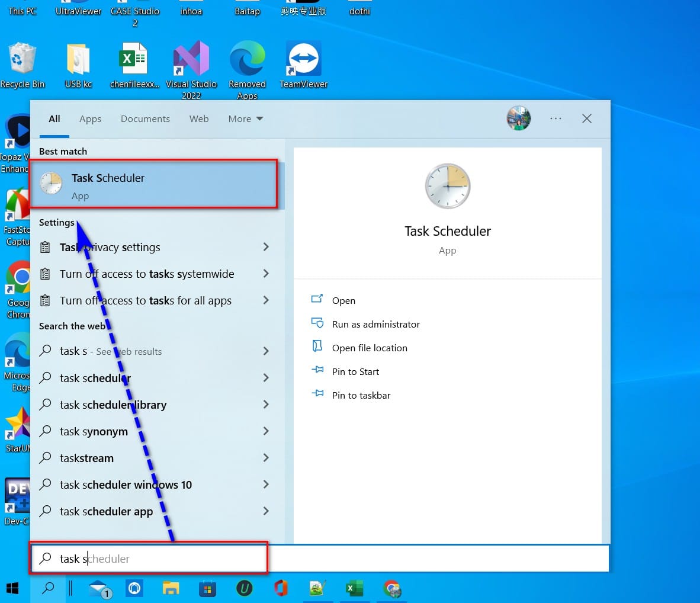Expand arrow for 'taskstream' suggestion

[x=266, y=458]
